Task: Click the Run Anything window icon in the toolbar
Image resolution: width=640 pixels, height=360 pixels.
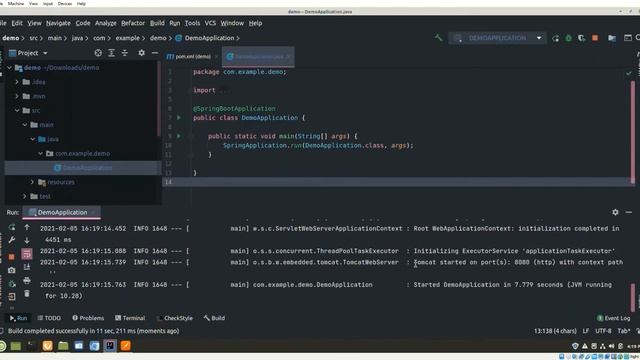Action: 628,38
